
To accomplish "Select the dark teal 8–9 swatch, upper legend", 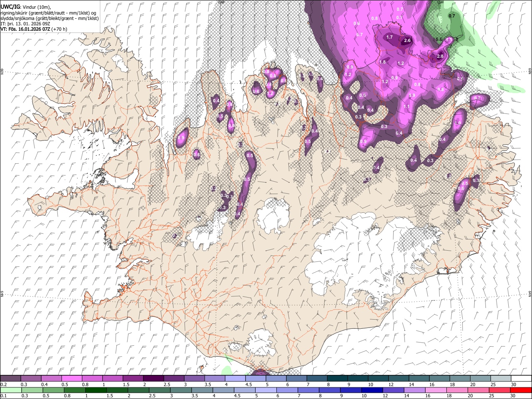I will pos(337,379).
